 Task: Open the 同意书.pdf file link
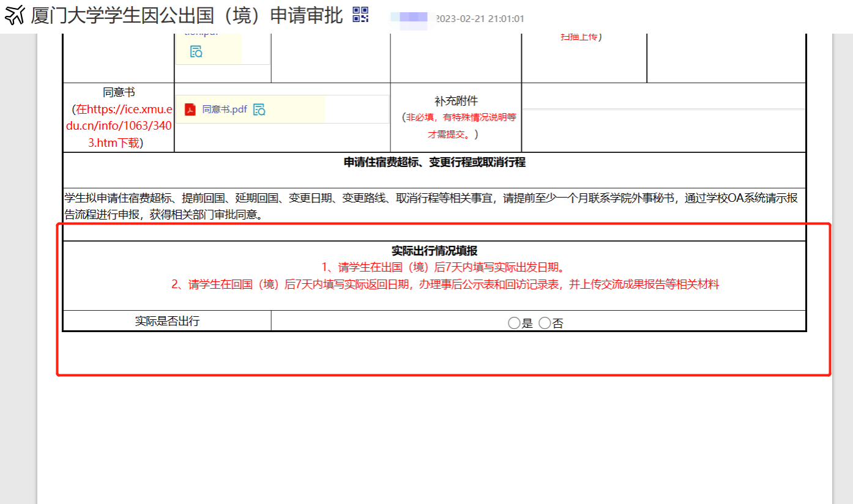click(x=225, y=109)
